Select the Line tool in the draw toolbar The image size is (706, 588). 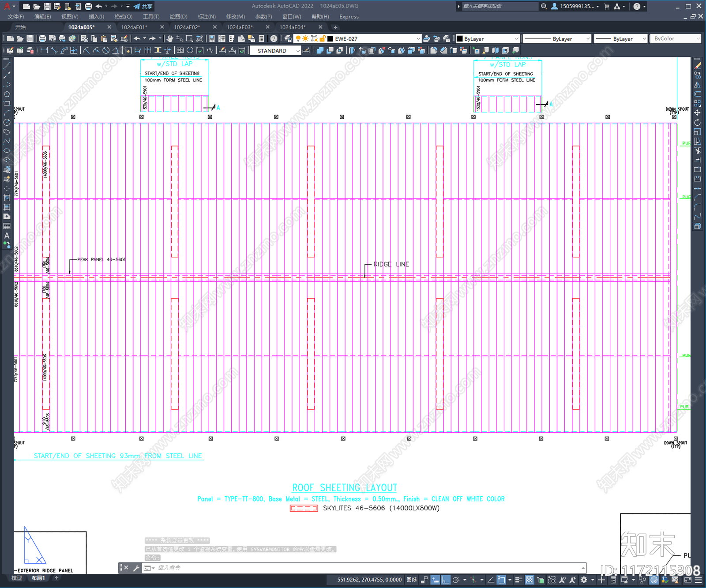pos(7,65)
